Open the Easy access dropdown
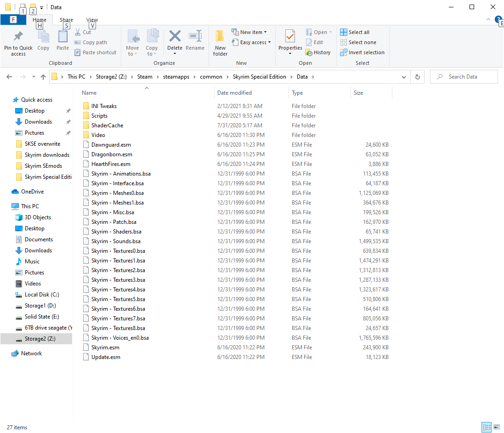The image size is (504, 433). point(251,42)
